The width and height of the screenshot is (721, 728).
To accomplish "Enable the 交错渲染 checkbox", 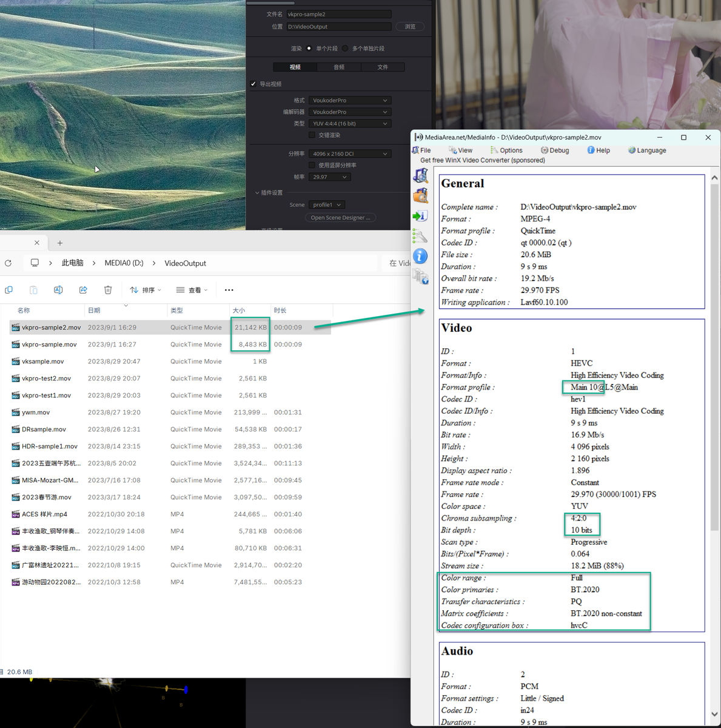I will pyautogui.click(x=312, y=135).
